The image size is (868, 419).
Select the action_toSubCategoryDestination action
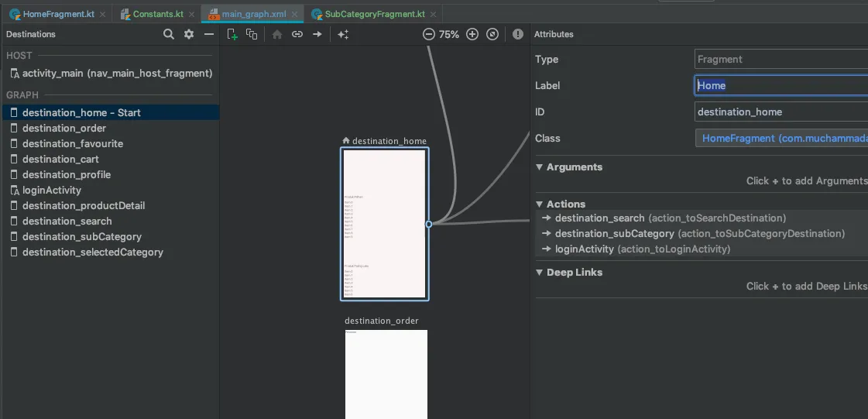(x=702, y=234)
